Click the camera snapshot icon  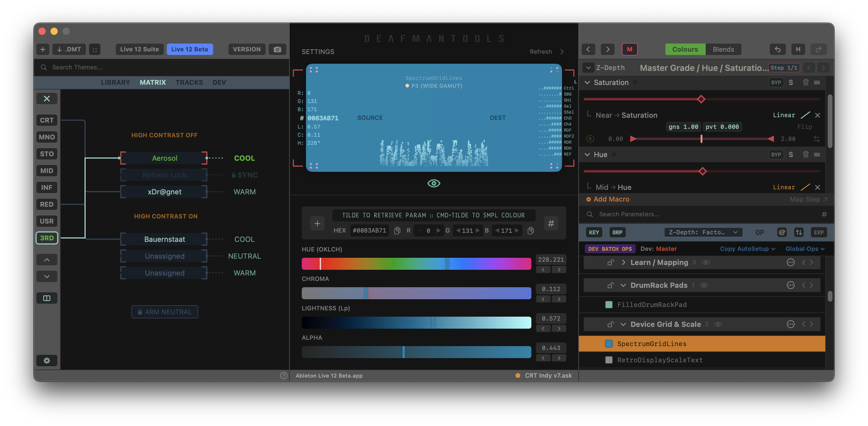pos(277,49)
